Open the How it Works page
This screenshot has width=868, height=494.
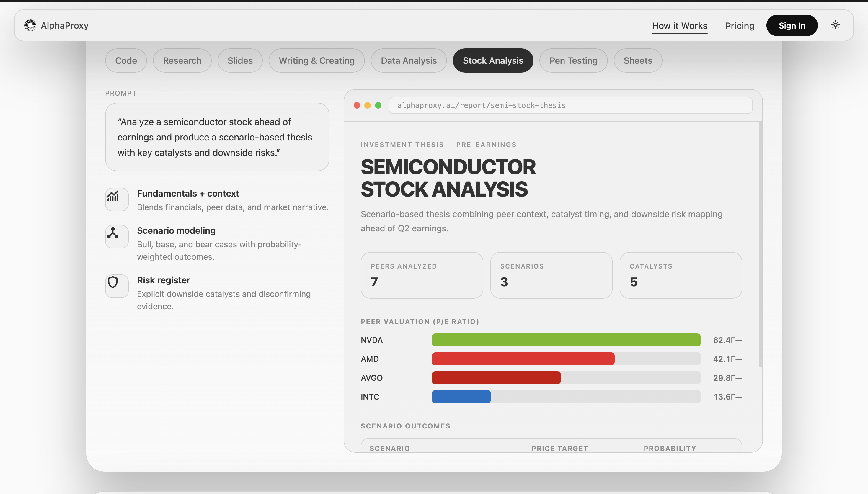(680, 25)
